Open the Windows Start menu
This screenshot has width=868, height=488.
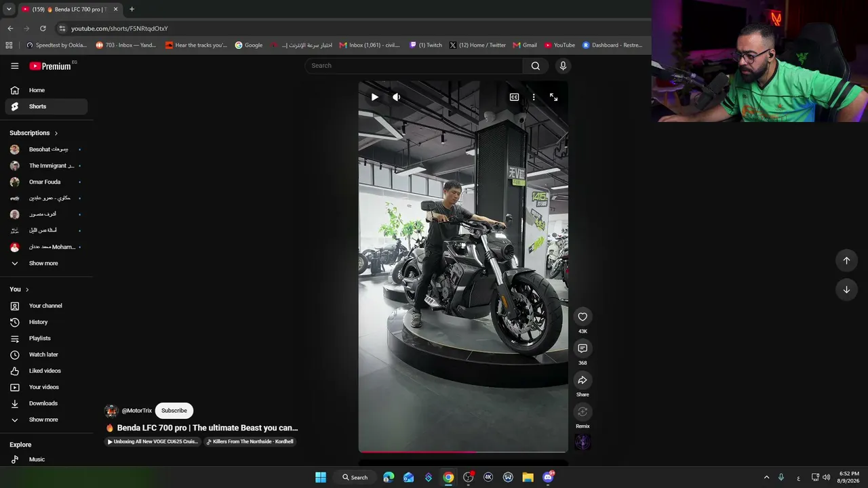click(321, 477)
